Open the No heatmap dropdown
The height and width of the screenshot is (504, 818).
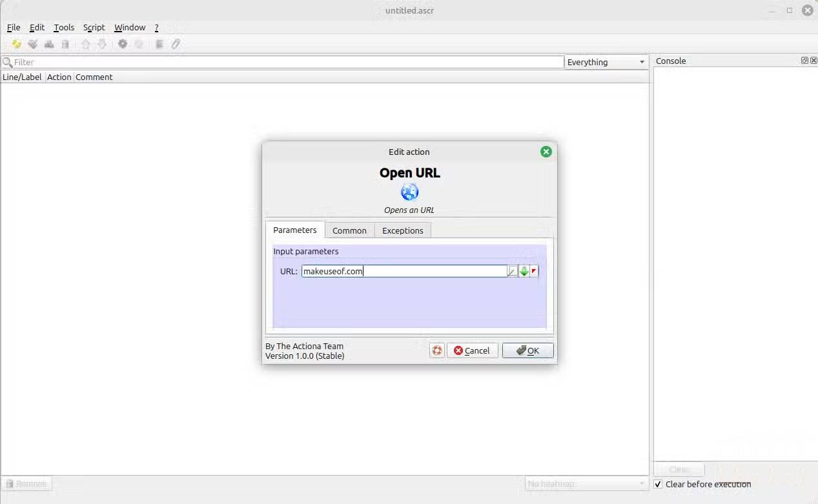pos(586,483)
